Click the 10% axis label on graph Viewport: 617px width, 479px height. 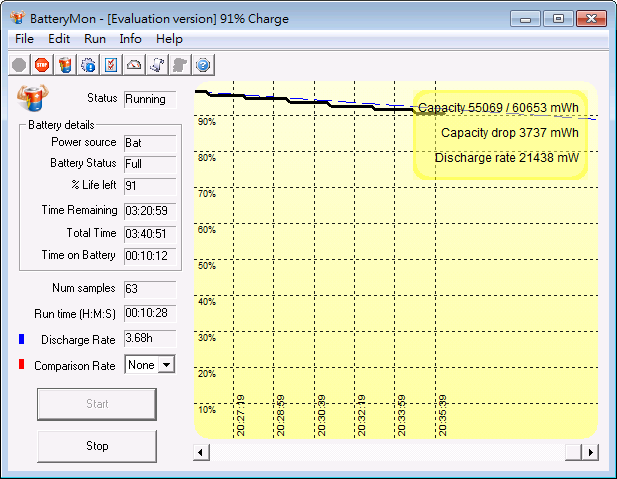coord(207,410)
